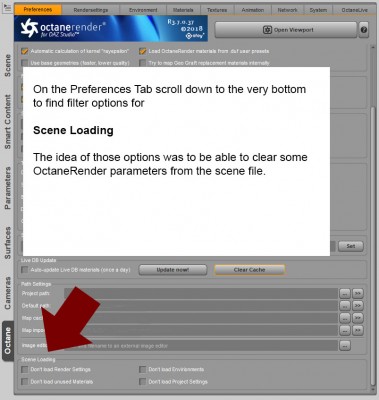Click the Clear Cache button
The width and height of the screenshot is (379, 400).
click(250, 270)
